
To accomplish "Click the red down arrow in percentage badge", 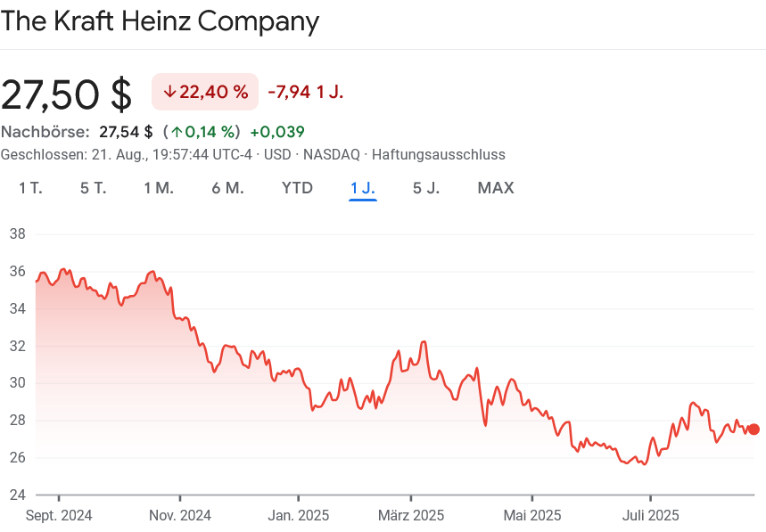I will 169,92.
